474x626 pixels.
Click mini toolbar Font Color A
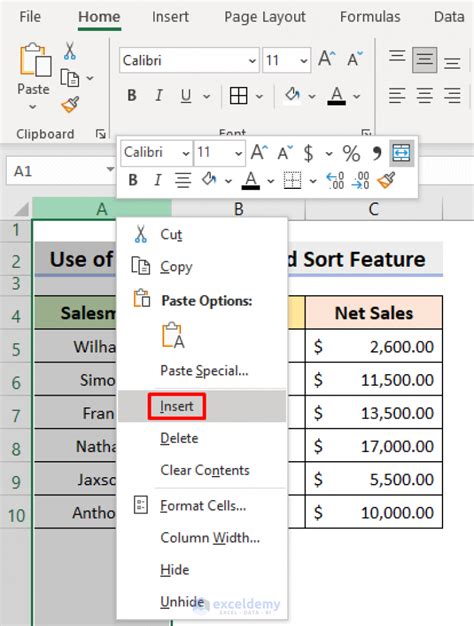[x=251, y=180]
